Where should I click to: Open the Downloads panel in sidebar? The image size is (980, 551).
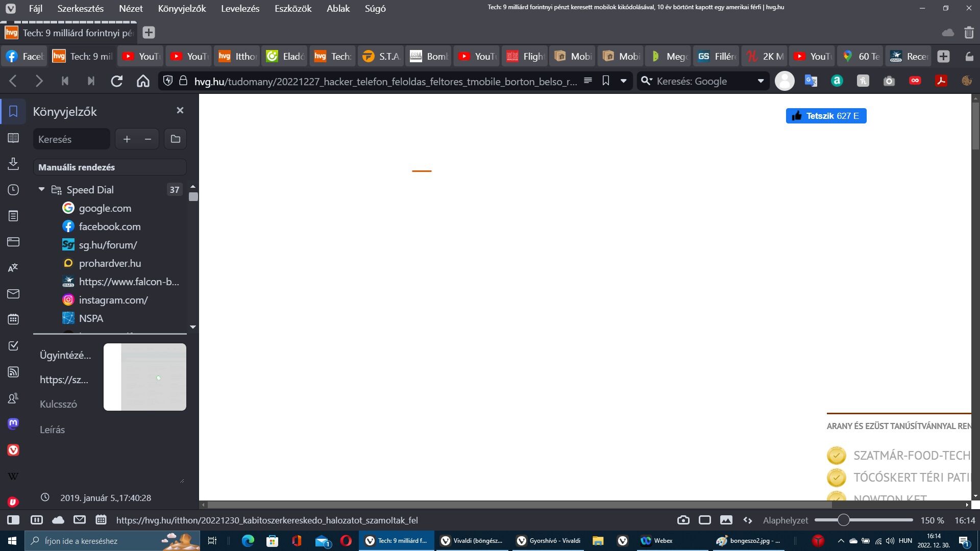click(x=13, y=164)
